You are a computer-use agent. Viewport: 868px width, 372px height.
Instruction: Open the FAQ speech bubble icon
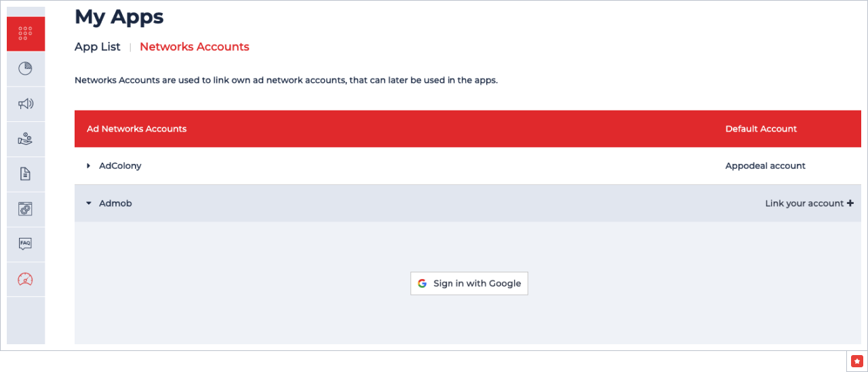point(26,244)
